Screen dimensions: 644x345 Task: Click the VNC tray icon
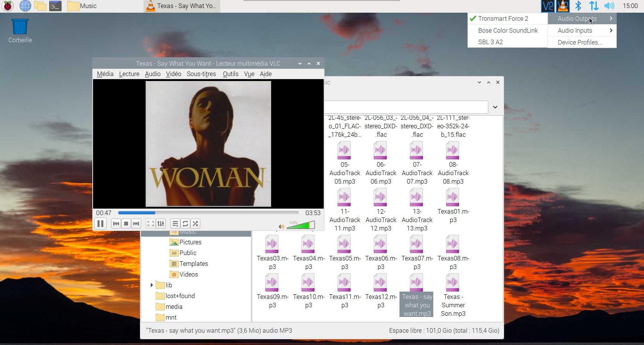point(547,6)
